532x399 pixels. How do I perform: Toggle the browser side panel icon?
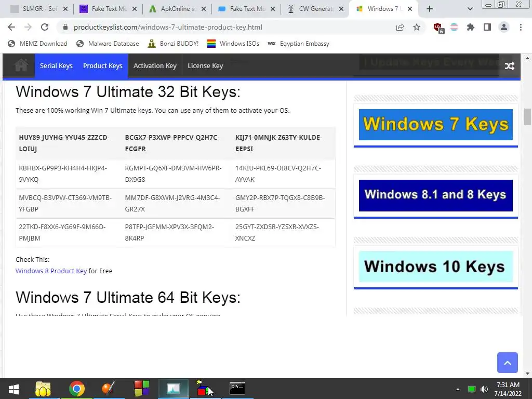tap(487, 27)
